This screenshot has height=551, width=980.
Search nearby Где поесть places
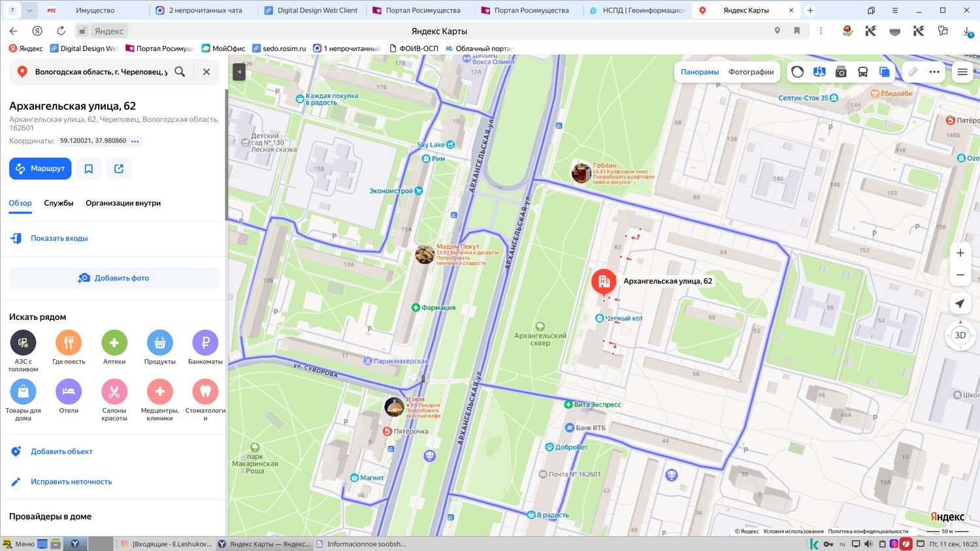69,348
